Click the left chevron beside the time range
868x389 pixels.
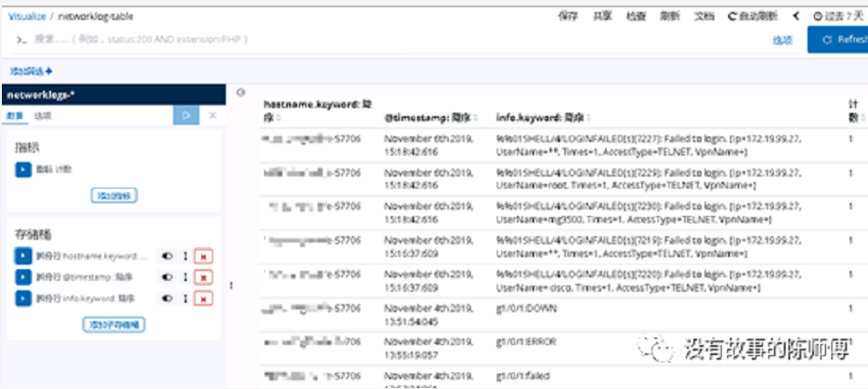(796, 16)
